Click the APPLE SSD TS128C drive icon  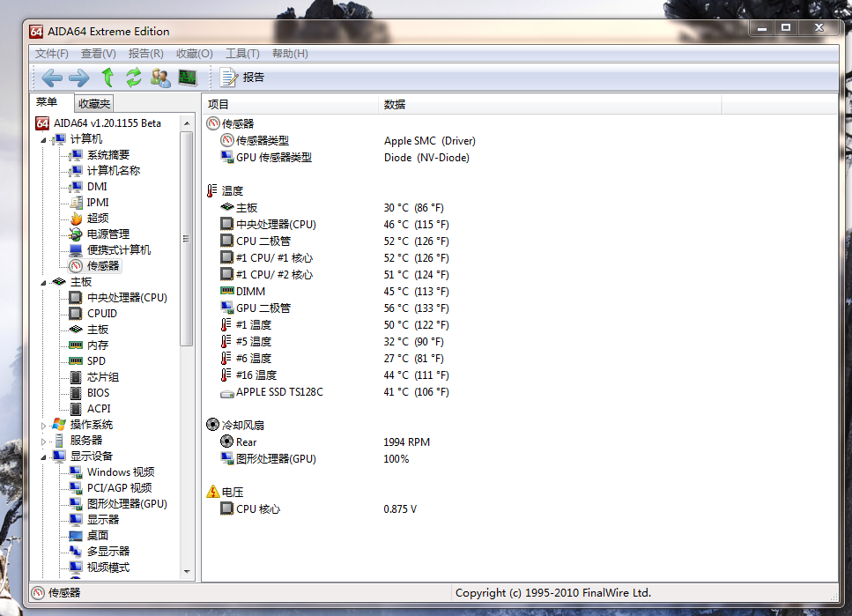click(x=227, y=393)
